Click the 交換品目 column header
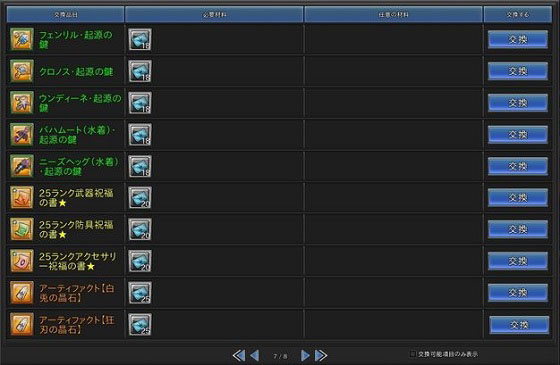This screenshot has width=560, height=365. (x=66, y=15)
